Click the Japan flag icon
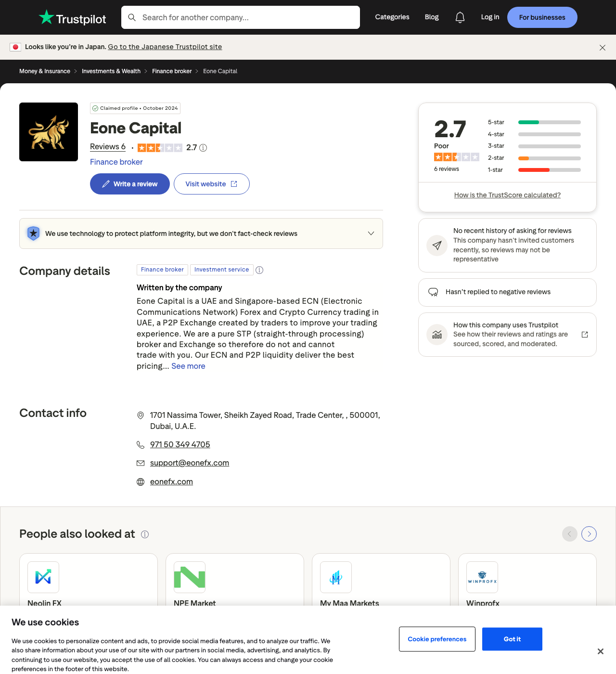 (15, 47)
